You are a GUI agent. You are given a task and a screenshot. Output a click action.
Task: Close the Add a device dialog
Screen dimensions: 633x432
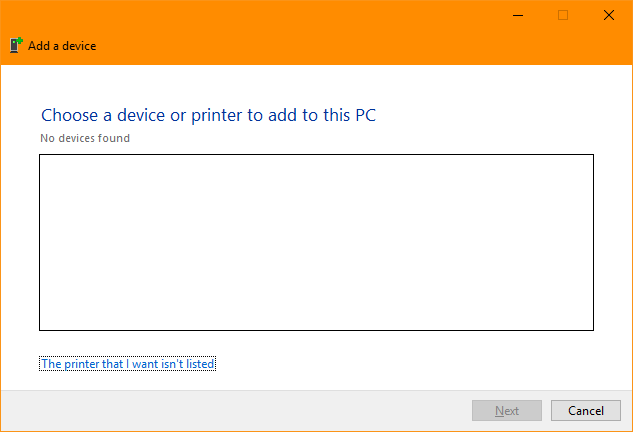(x=609, y=15)
